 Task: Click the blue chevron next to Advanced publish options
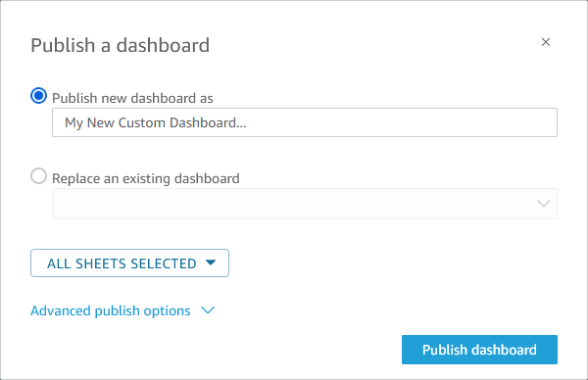[x=208, y=310]
